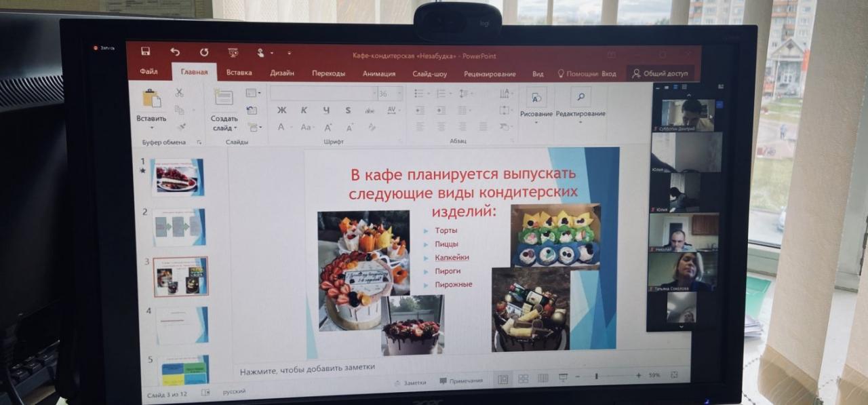The image size is (868, 405).
Task: Click the zoom slider in status bar
Action: (x=597, y=376)
